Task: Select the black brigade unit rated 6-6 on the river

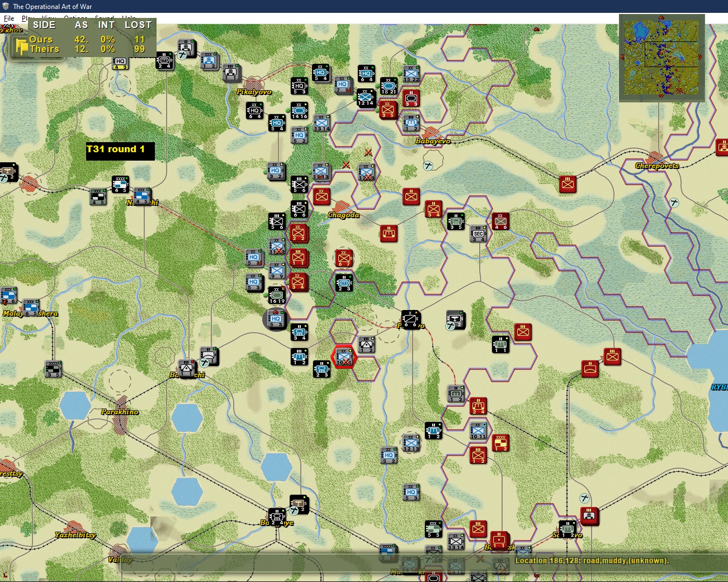Action: (x=411, y=319)
